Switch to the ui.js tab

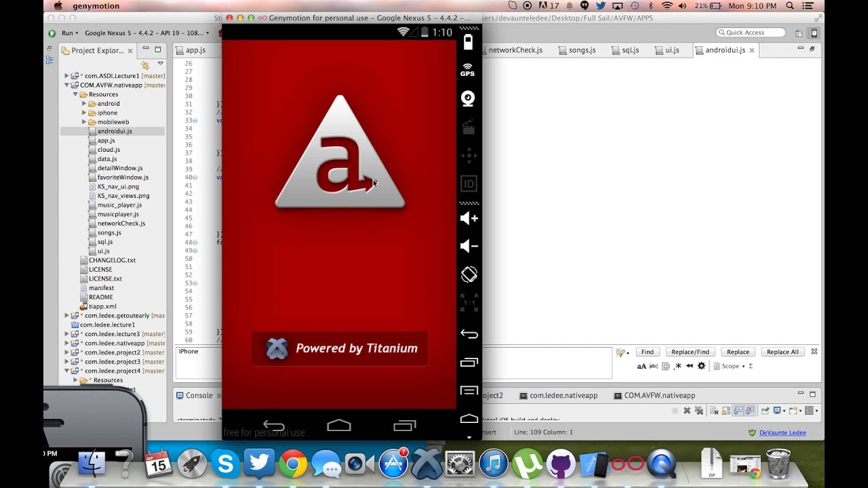pyautogui.click(x=667, y=50)
